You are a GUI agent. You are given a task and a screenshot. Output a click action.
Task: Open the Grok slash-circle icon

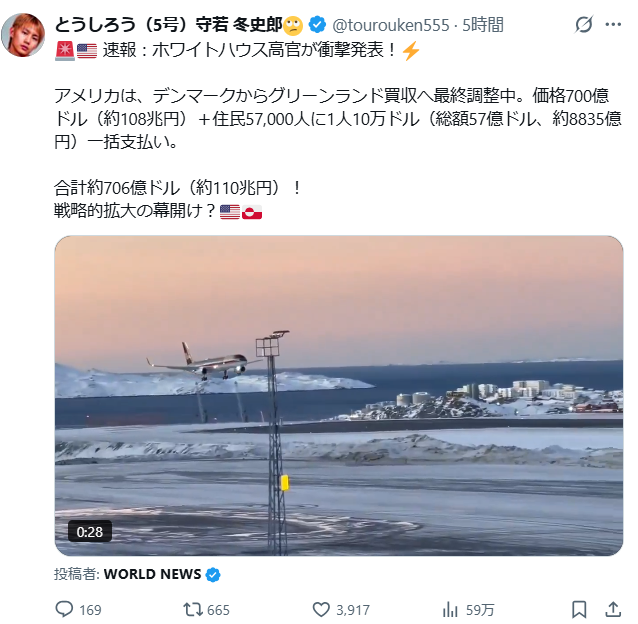[583, 24]
